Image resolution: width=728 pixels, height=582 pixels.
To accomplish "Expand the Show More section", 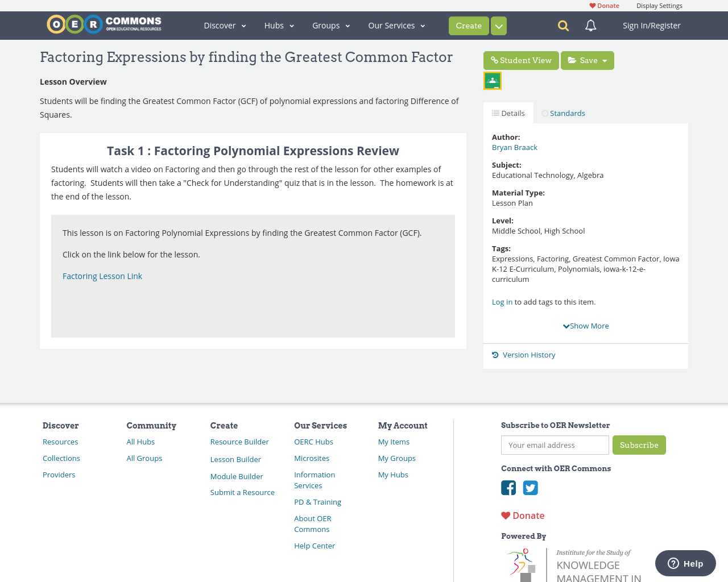I will (x=585, y=325).
